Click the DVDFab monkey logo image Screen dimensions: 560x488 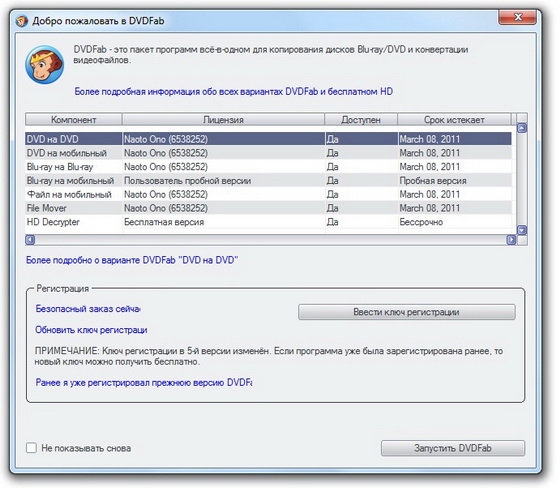tap(45, 65)
